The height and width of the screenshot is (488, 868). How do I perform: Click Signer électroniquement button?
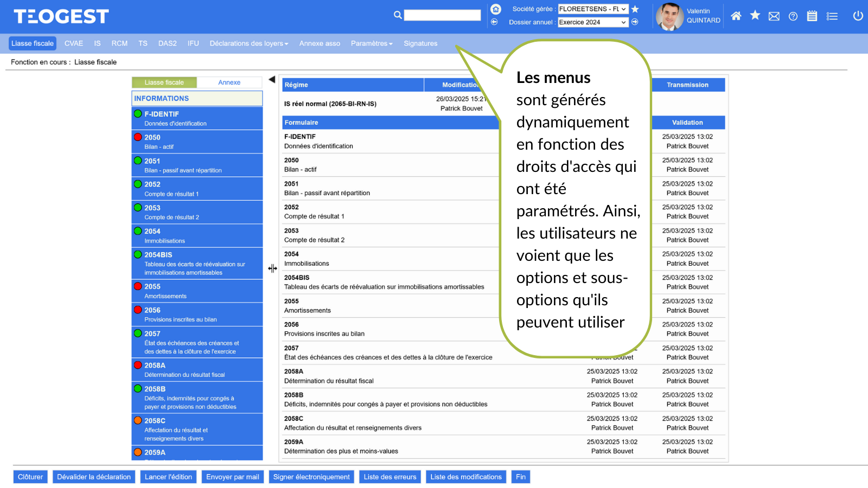point(311,477)
